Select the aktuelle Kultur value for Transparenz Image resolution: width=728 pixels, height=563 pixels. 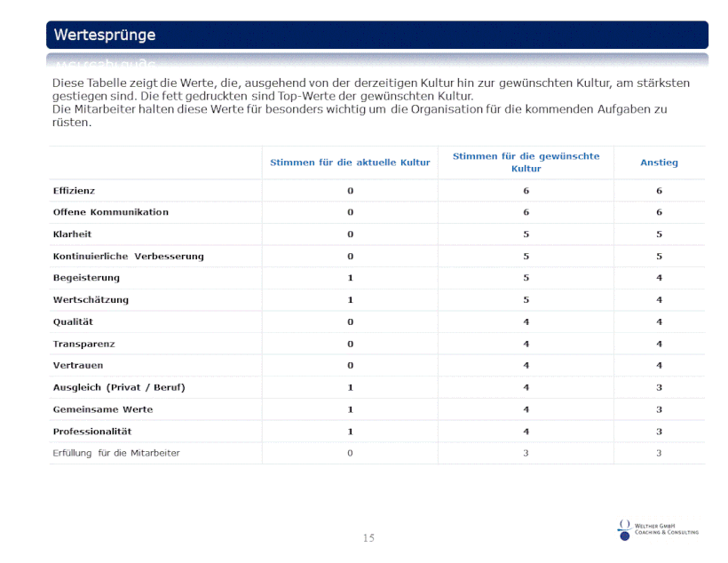pyautogui.click(x=350, y=344)
